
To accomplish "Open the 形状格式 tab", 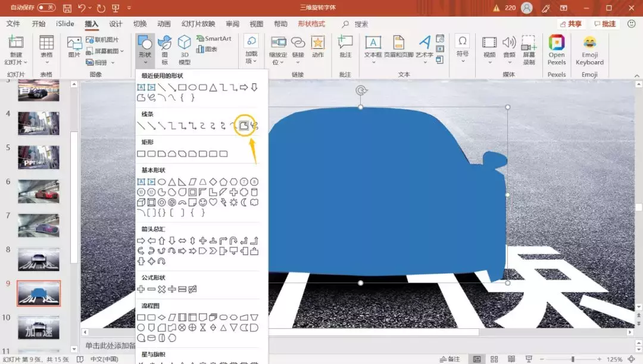I will [x=311, y=24].
